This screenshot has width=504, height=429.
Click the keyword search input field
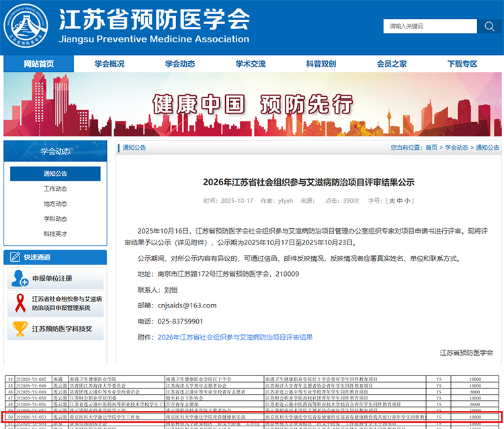coord(430,26)
